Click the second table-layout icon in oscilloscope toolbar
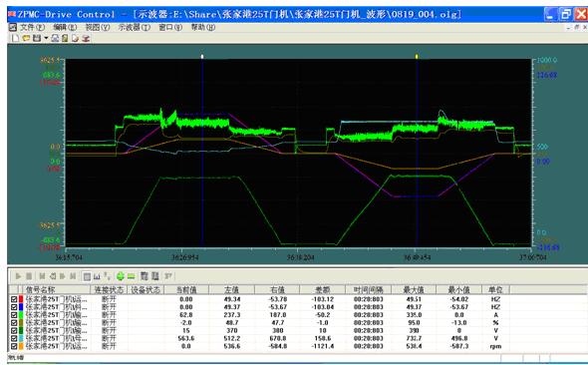The image size is (588, 365). (154, 276)
